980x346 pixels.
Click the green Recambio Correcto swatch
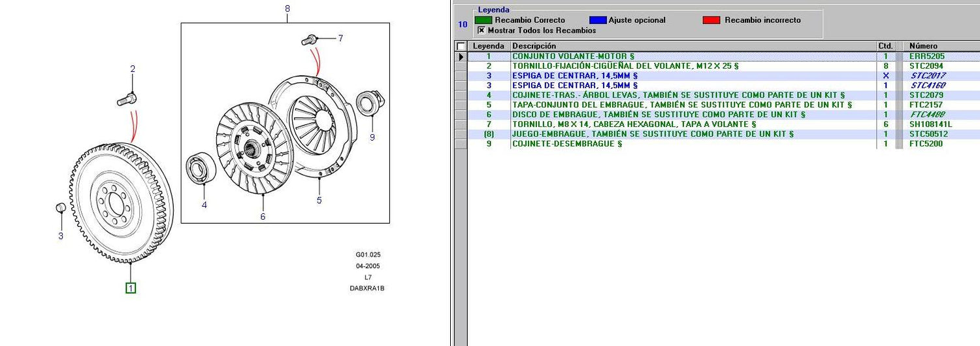point(483,20)
